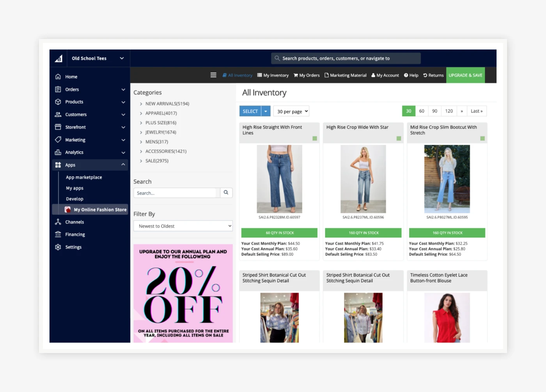Click the Storefront shop icon

58,127
